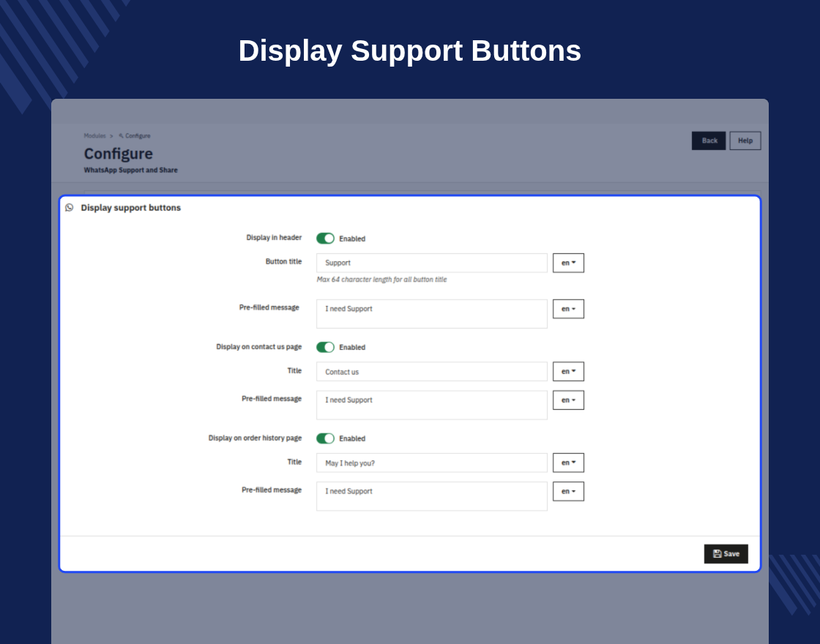Viewport: 820px width, 644px height.
Task: Click the floppy disk icon on Save
Action: (717, 553)
